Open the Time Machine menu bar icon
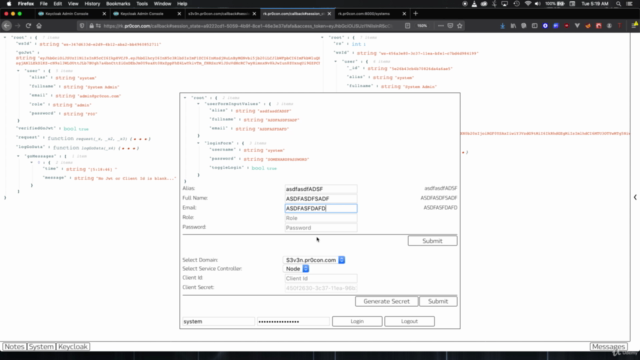 [x=516, y=4]
